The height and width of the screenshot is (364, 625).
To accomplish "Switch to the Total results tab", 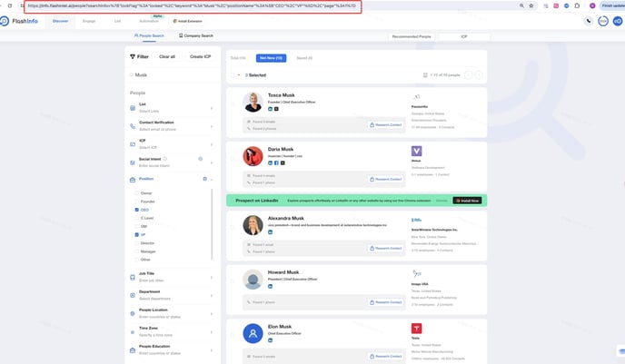I will click(x=238, y=58).
